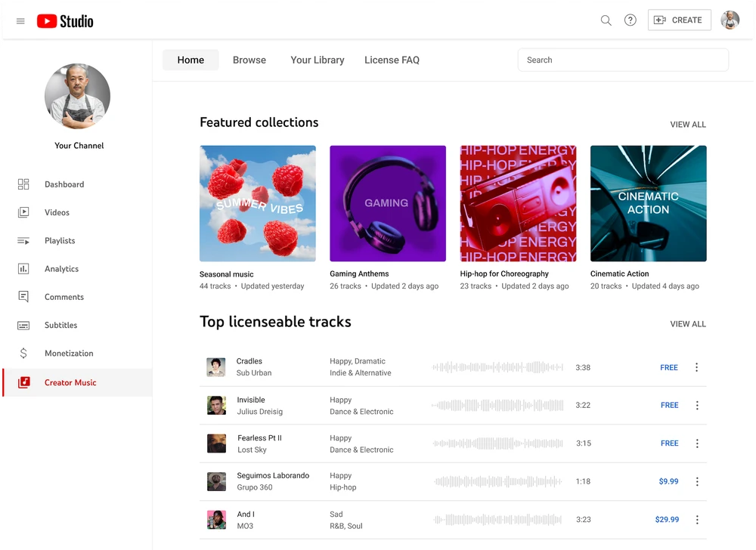The image size is (756, 550).
Task: Open the License FAQ tab
Action: pos(392,60)
